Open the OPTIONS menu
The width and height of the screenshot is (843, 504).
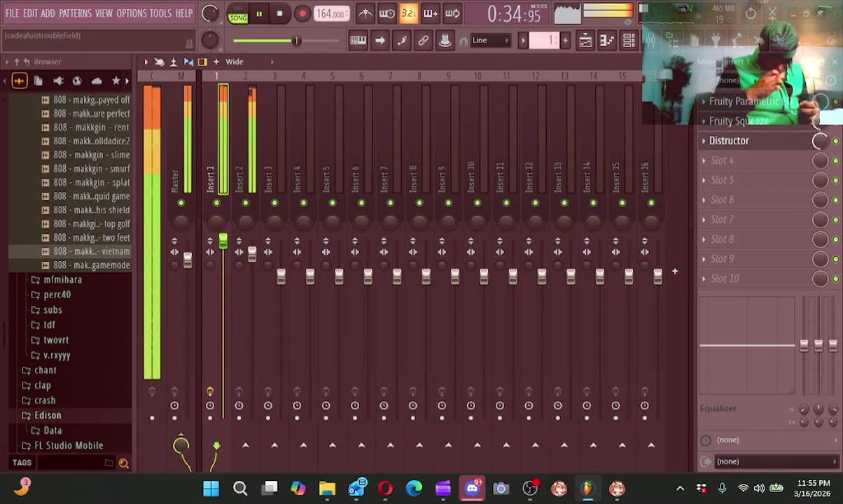pos(131,13)
